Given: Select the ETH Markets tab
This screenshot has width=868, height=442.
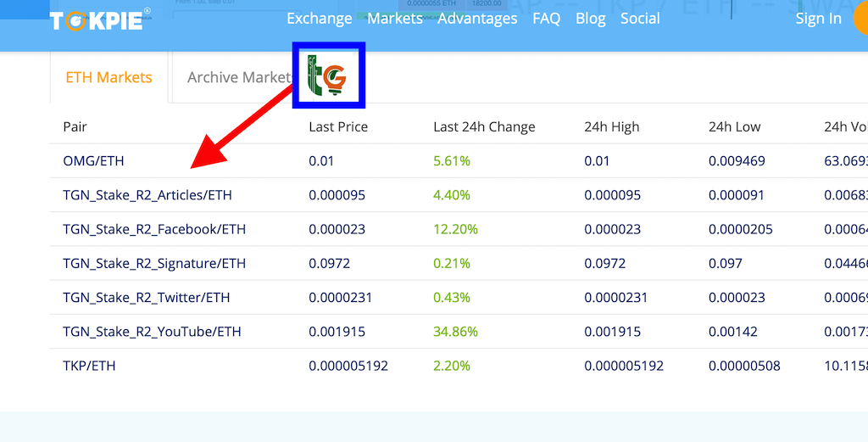Looking at the screenshot, I should point(109,77).
